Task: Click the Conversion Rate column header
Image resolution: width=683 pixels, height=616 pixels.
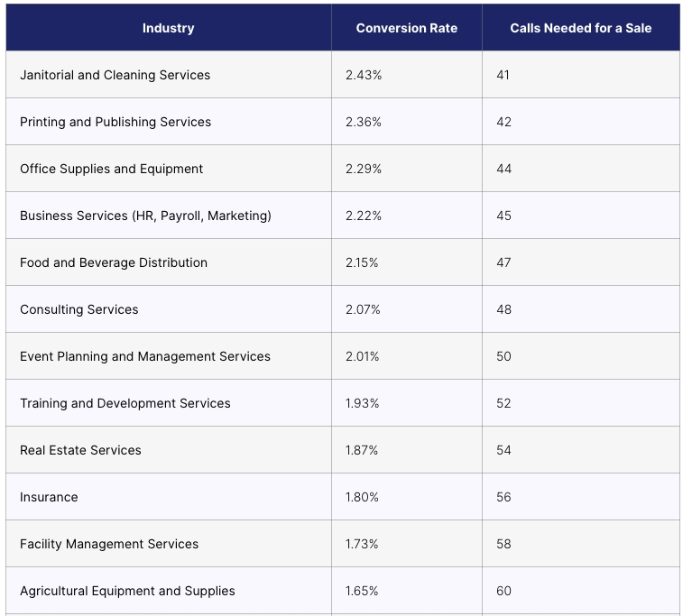Action: pyautogui.click(x=406, y=28)
